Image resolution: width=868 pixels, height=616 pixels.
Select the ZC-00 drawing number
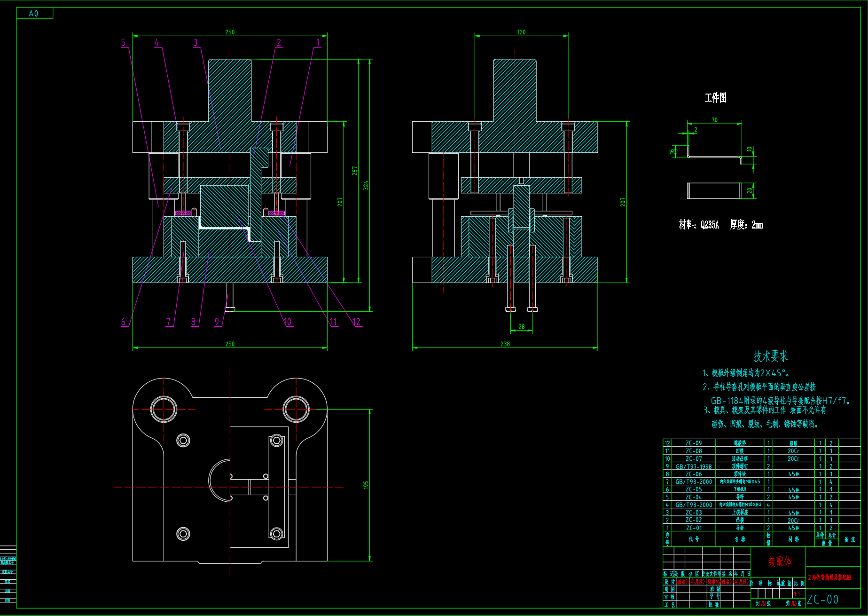(823, 600)
